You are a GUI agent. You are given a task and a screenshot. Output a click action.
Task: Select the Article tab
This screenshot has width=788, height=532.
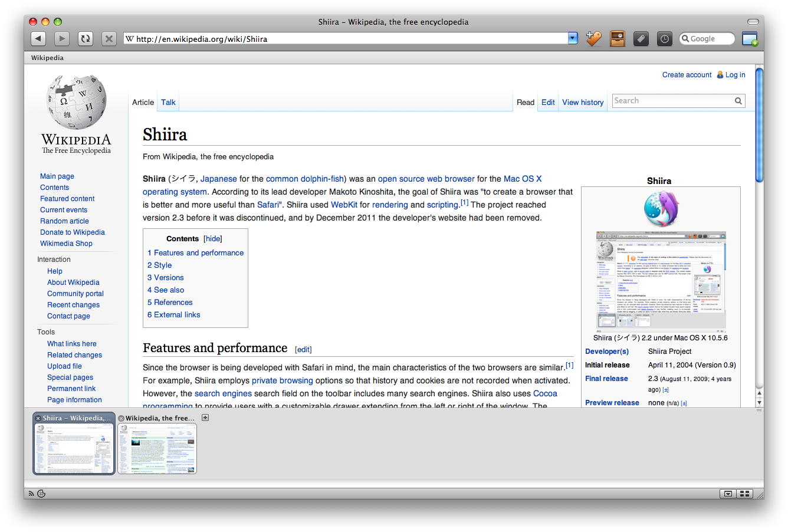pyautogui.click(x=143, y=102)
